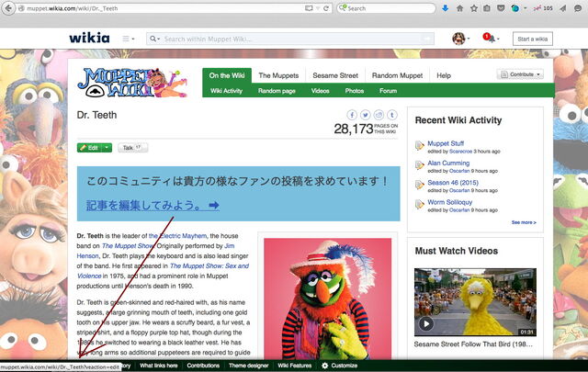
Task: Share page on Reddit icon
Action: coord(379,115)
